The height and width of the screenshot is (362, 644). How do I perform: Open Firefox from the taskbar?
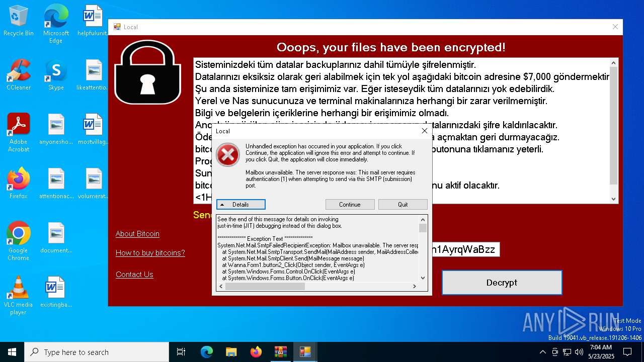(x=256, y=352)
